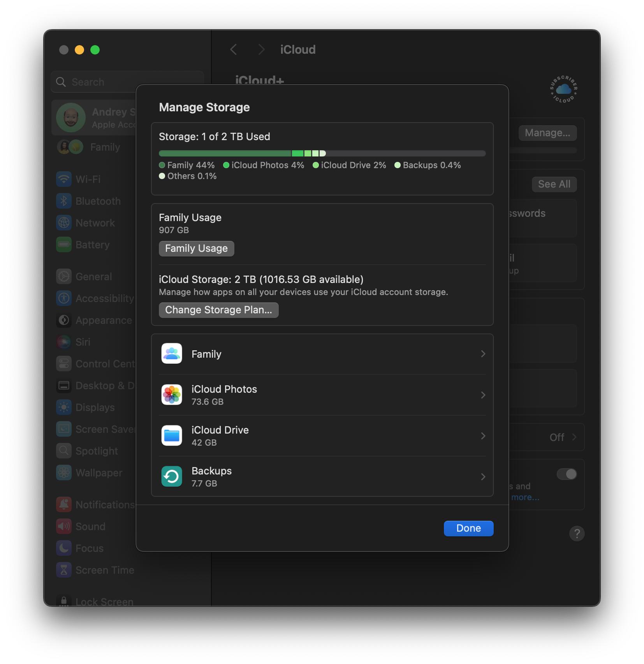Click the Family Usage button
The width and height of the screenshot is (644, 664).
[196, 248]
